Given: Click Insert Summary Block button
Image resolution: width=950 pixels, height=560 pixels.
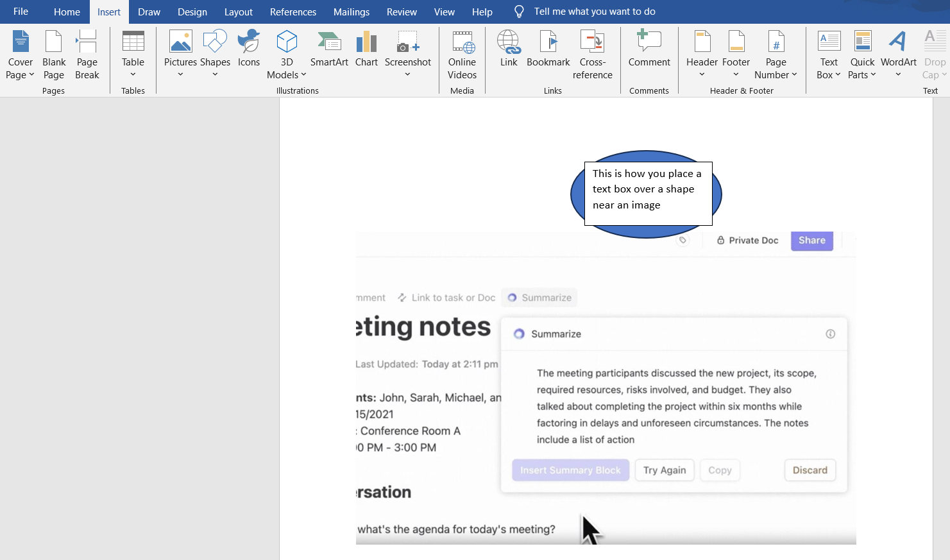Looking at the screenshot, I should click(x=570, y=470).
